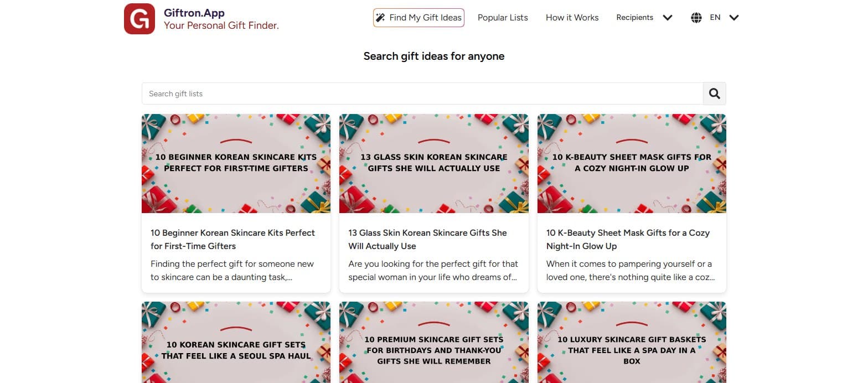
Task: Open 10 Beginner Korean Skincare Kits title link
Action: [232, 239]
